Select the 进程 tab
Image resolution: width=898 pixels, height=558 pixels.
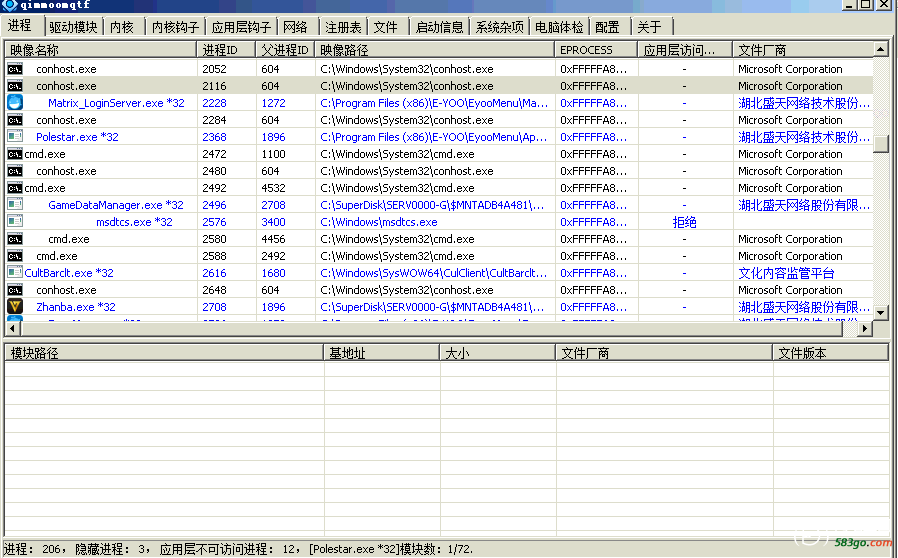pos(20,26)
